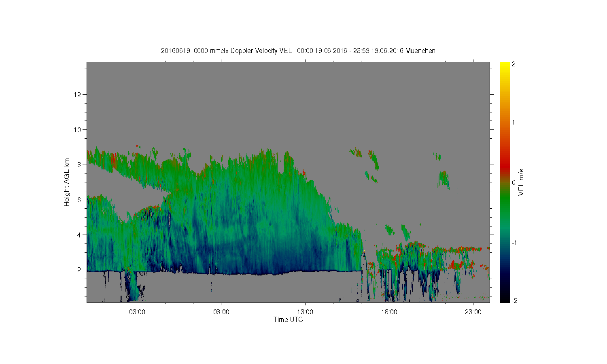
Task: Click the height tick label 6
Action: click(79, 200)
